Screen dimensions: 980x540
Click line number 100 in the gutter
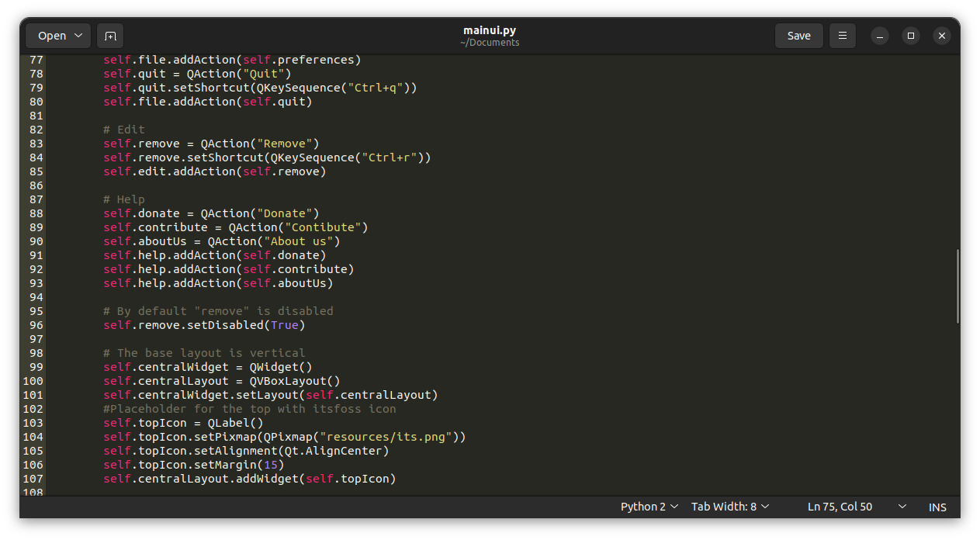pos(33,381)
